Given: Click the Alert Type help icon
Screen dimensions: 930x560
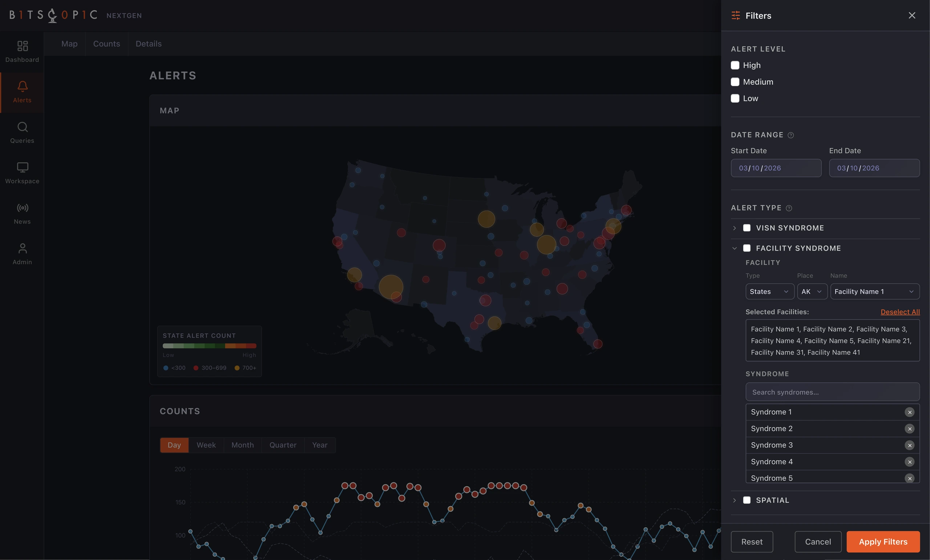Looking at the screenshot, I should [x=789, y=208].
